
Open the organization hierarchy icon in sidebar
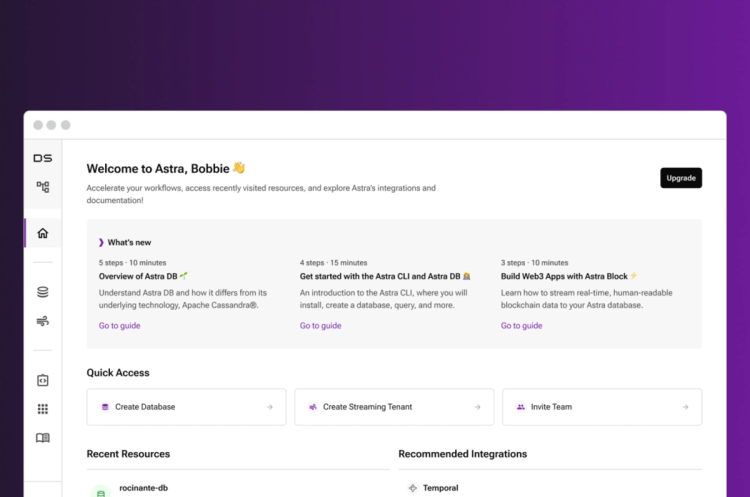[43, 187]
